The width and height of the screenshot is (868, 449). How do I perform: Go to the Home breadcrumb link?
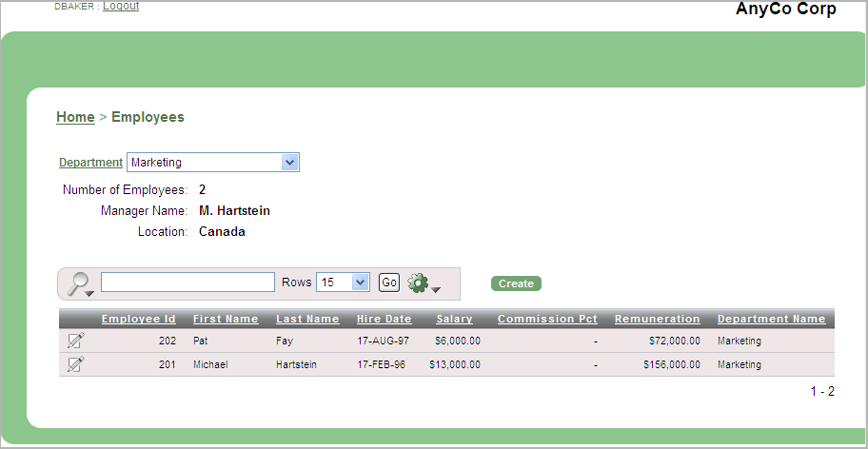tap(75, 117)
